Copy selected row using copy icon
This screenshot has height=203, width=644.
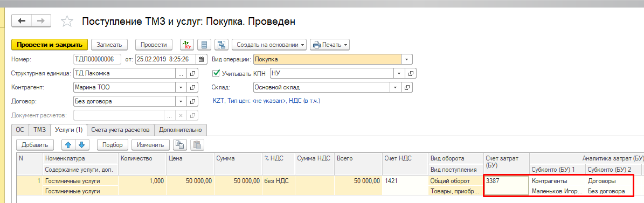pyautogui.click(x=180, y=144)
